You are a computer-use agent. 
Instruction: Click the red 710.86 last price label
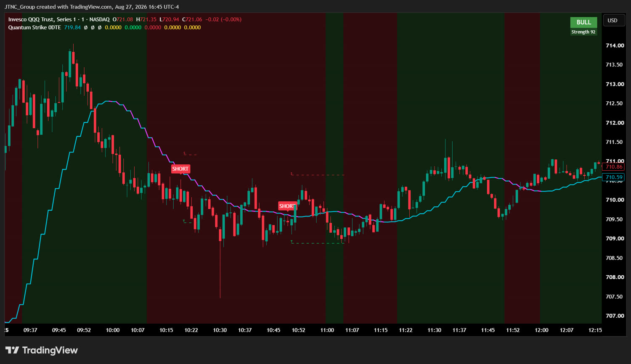pos(614,167)
